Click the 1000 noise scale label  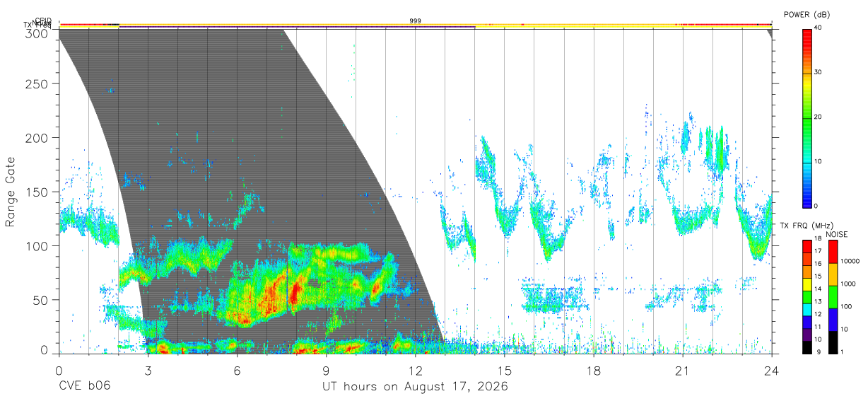[848, 284]
